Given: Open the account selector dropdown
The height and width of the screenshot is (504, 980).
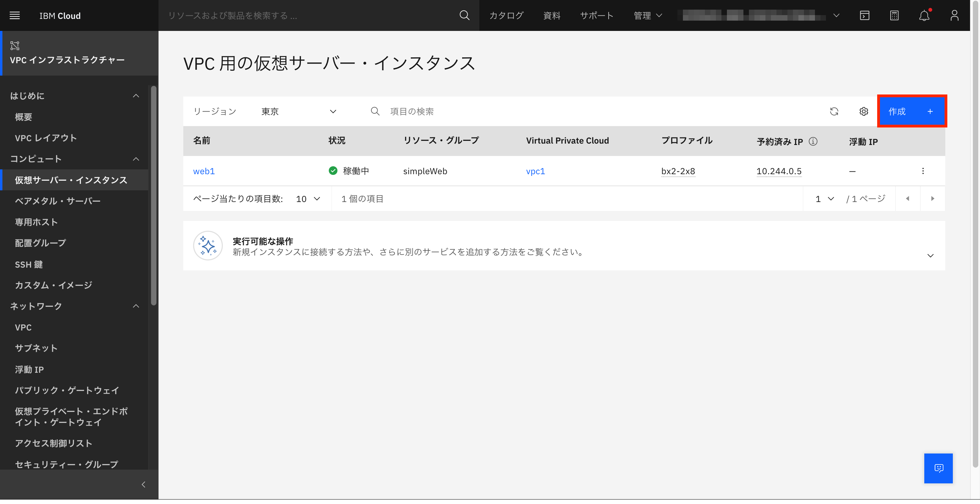Looking at the screenshot, I should (836, 15).
